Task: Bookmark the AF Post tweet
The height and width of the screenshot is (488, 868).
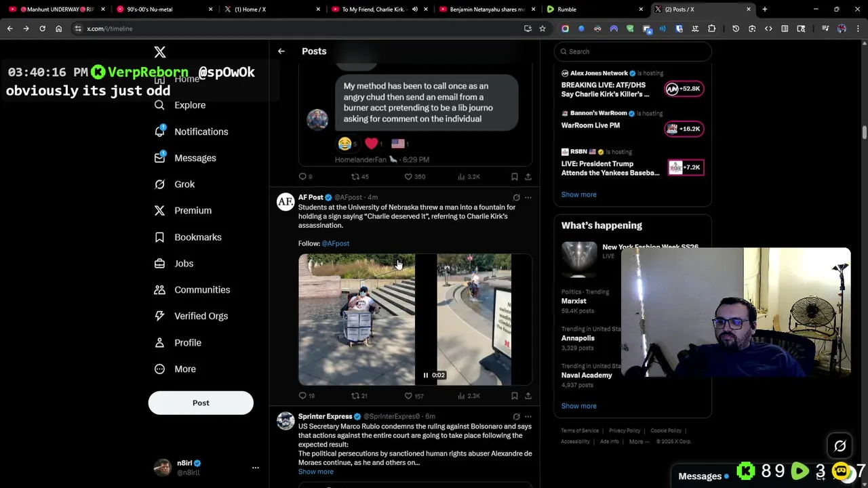Action: click(515, 396)
